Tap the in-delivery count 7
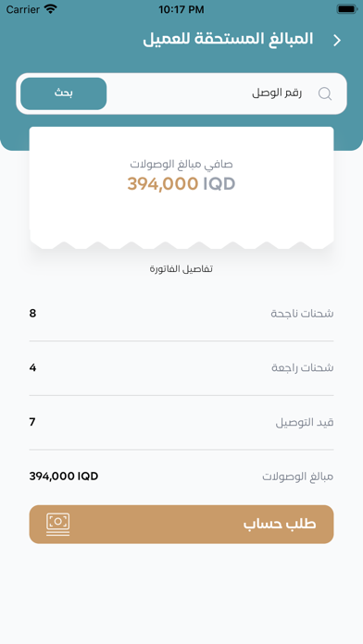 [x=32, y=422]
